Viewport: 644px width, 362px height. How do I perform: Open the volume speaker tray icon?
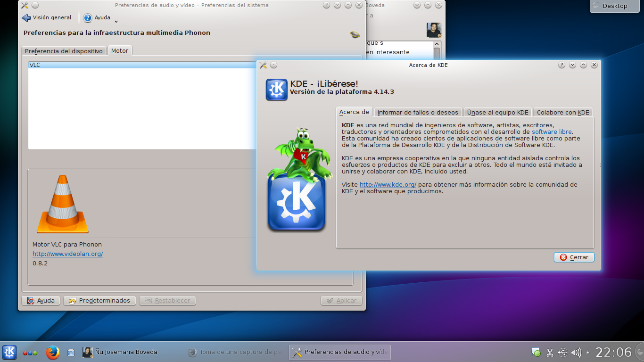[x=576, y=352]
